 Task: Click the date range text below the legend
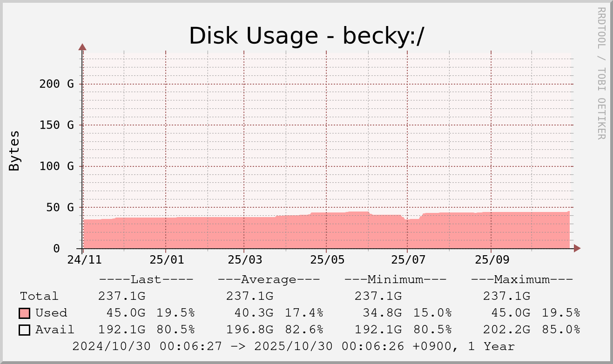tap(293, 346)
